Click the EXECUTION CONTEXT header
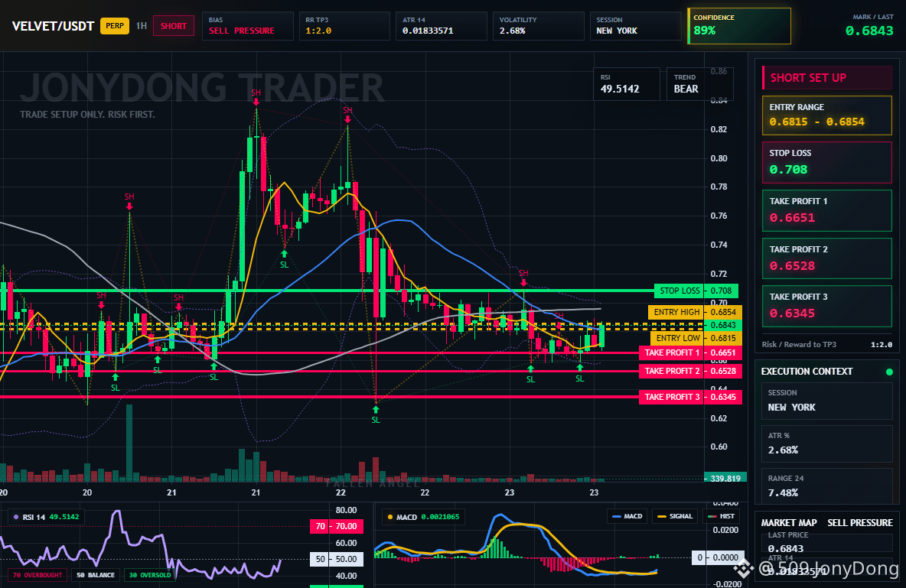This screenshot has width=906, height=588. 807,372
